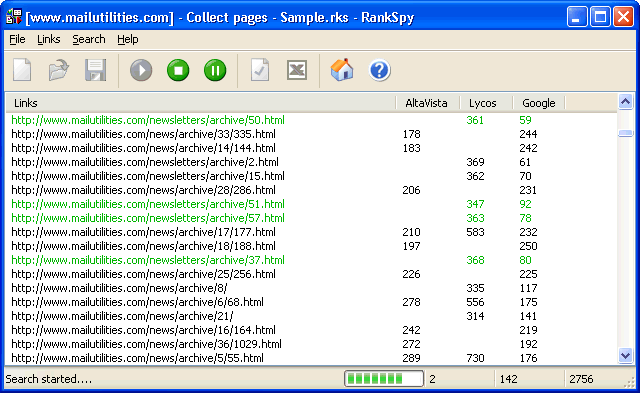
Task: Select the news/archive/17/177.html row
Action: tap(311, 232)
